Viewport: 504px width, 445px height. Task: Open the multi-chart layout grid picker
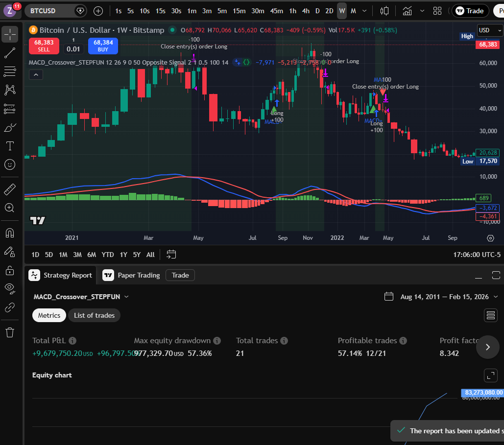click(437, 10)
